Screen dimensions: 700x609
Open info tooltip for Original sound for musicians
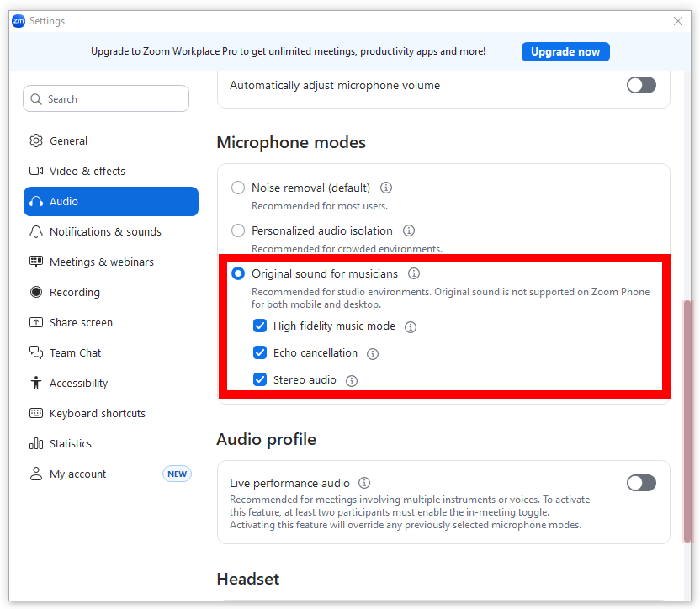(413, 273)
